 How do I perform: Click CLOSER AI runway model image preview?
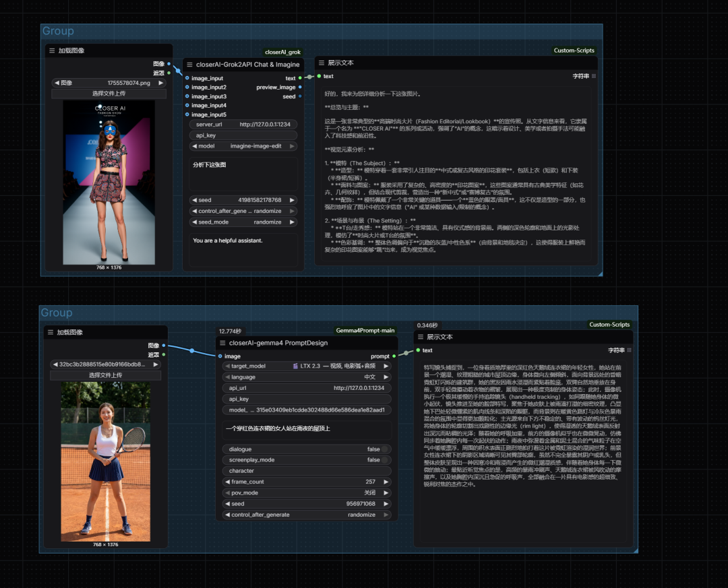pos(109,183)
